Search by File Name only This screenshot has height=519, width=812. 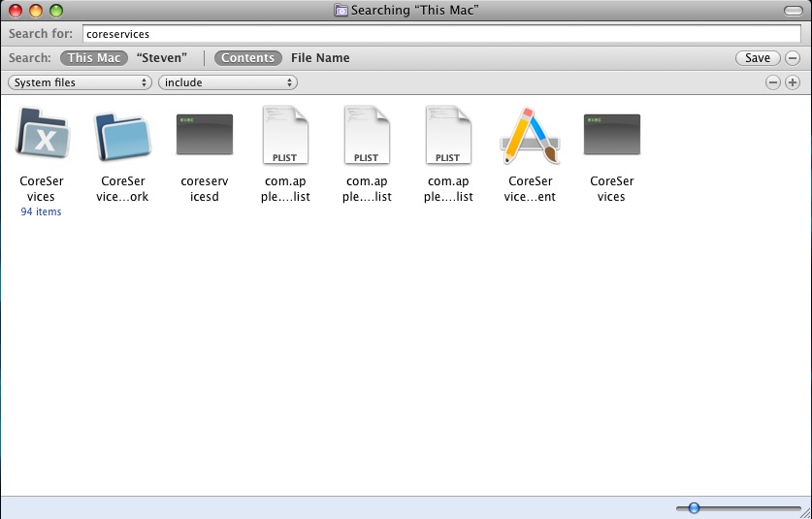(320, 57)
